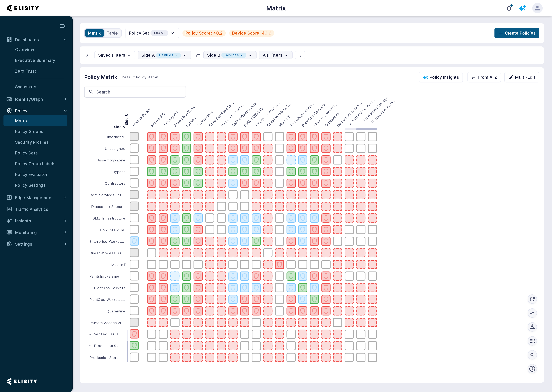Switch to the Table view toggle
Image resolution: width=552 pixels, height=392 pixels.
(112, 33)
